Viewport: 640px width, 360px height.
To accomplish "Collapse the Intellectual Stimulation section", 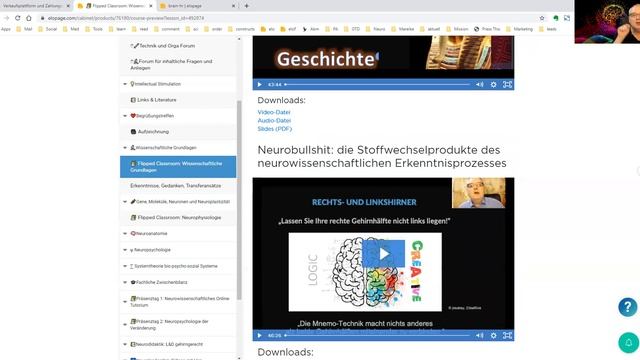I will (x=125, y=84).
